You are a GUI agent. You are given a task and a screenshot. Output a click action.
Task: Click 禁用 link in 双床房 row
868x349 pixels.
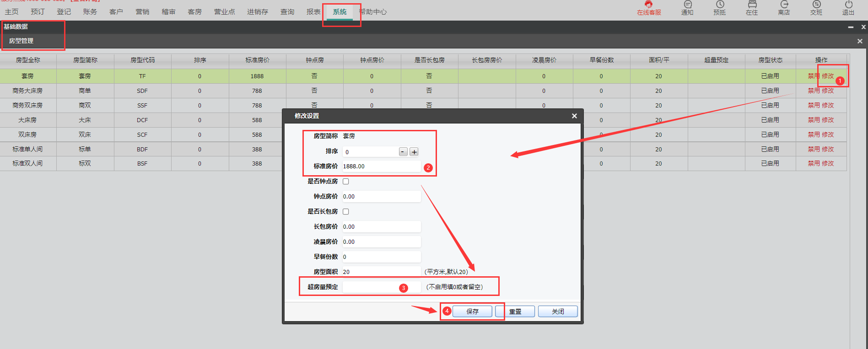pos(814,134)
